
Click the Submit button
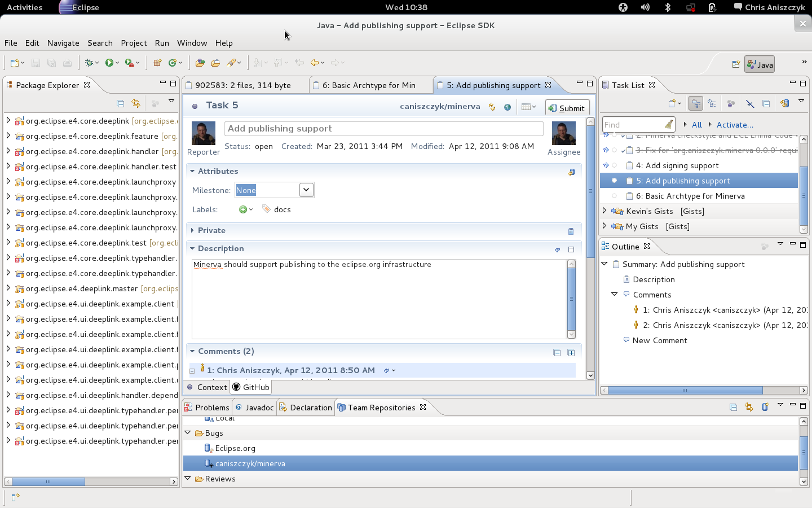(567, 108)
